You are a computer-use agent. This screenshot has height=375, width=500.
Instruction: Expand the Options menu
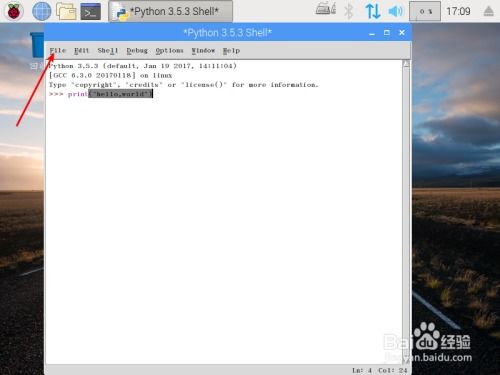point(169,51)
